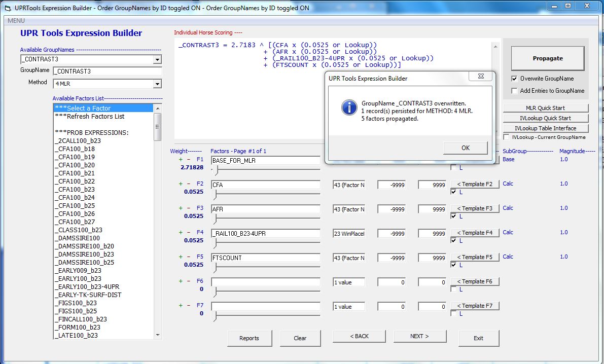Screen dimensions: 604x364
Task: Open F6 type dropdown 1 value
Action: 349,282
